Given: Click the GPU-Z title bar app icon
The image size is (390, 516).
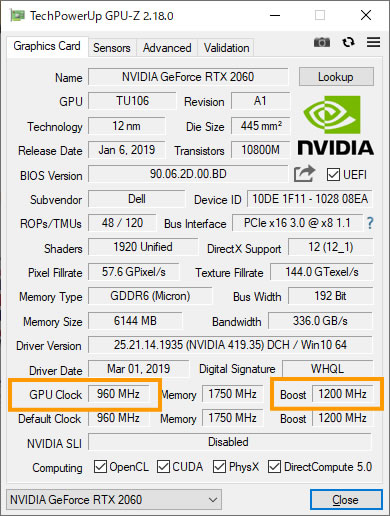Looking at the screenshot, I should click(17, 15).
